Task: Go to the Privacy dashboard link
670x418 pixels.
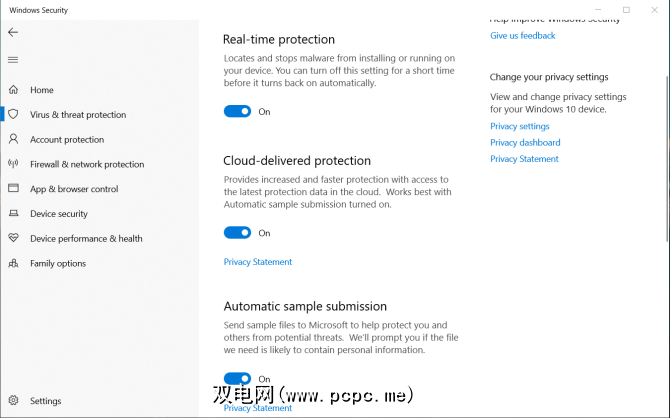Action: pyautogui.click(x=523, y=143)
